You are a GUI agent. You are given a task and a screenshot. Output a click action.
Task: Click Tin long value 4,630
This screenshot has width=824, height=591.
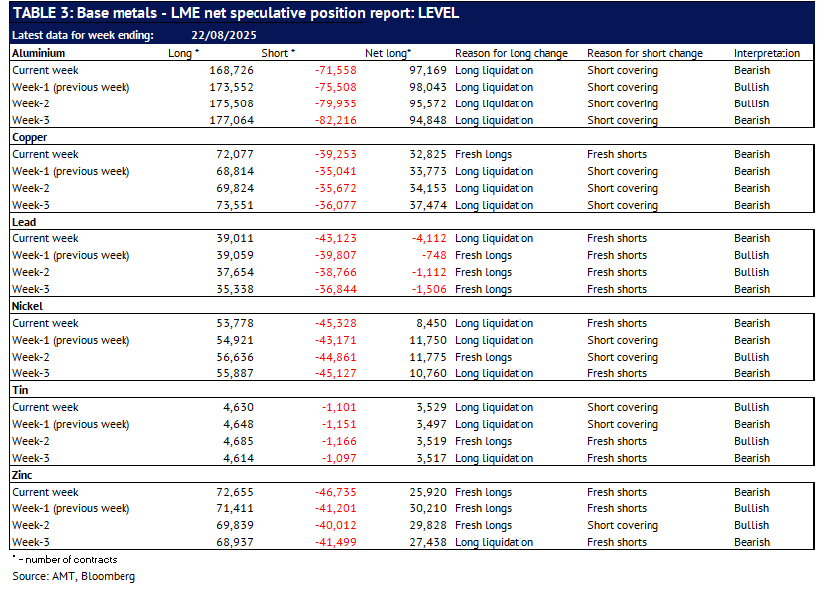point(239,407)
